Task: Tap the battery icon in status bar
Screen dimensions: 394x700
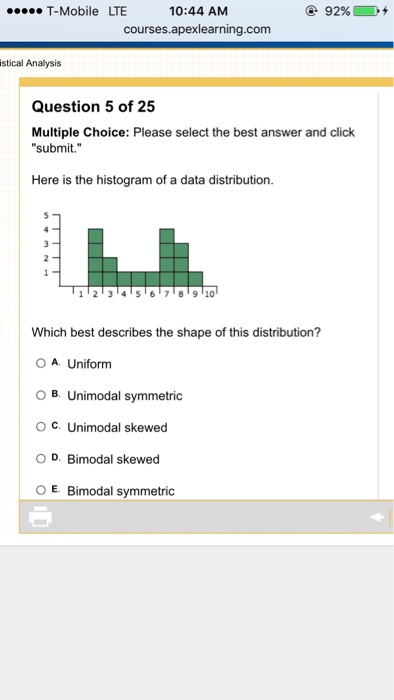Action: 365,11
